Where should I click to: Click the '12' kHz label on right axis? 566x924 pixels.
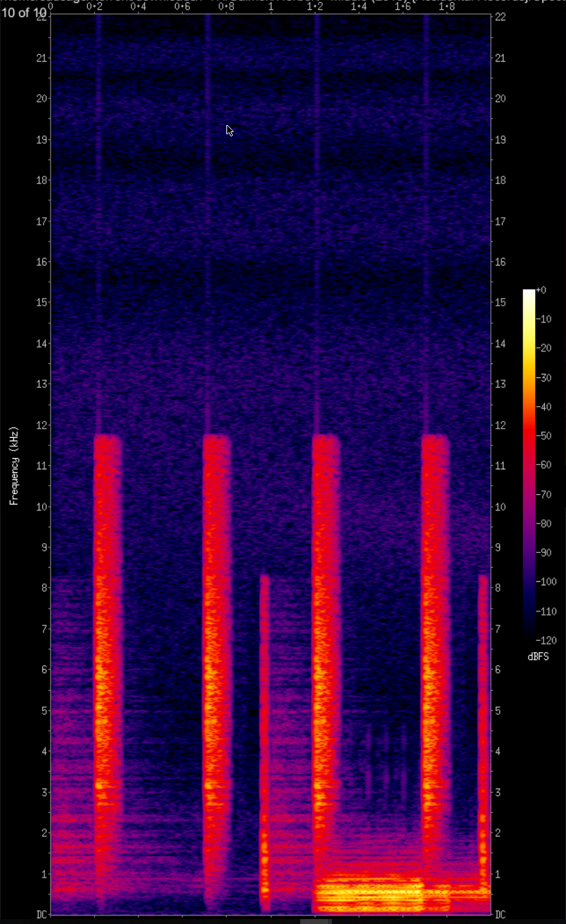click(501, 424)
